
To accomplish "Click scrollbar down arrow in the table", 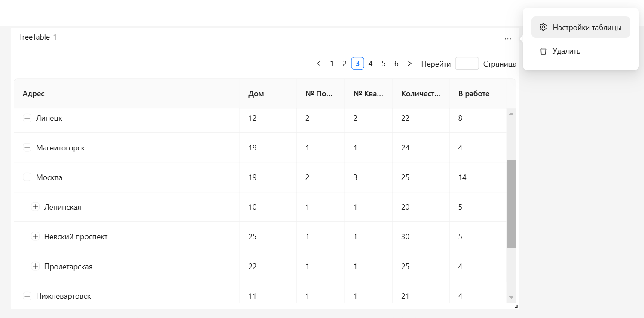I will pyautogui.click(x=511, y=297).
